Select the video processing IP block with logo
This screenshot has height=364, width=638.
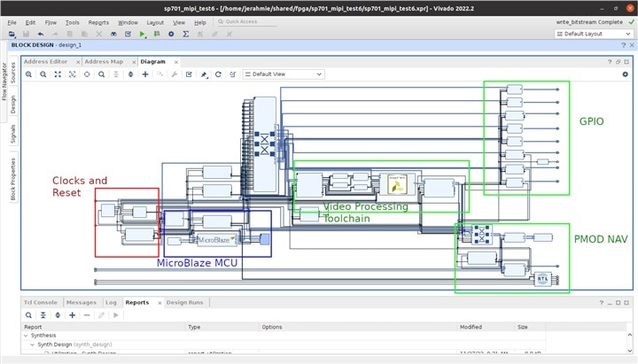pyautogui.click(x=397, y=184)
